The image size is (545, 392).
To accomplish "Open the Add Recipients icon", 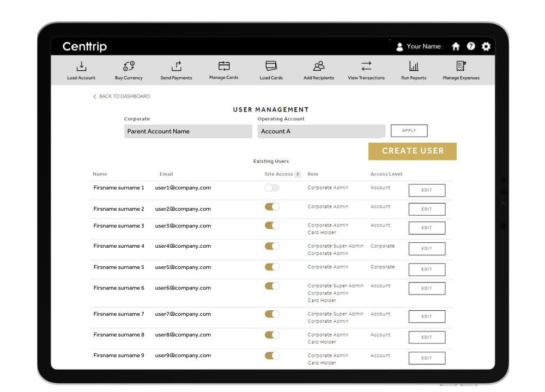I will pyautogui.click(x=319, y=66).
